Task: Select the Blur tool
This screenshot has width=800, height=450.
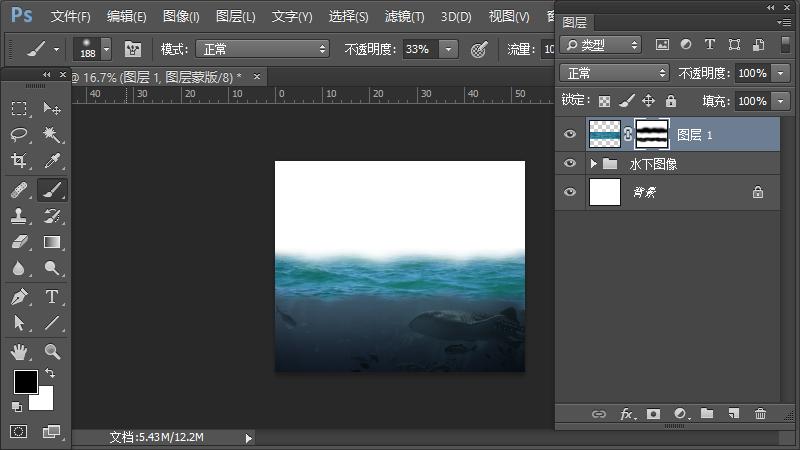Action: point(19,268)
